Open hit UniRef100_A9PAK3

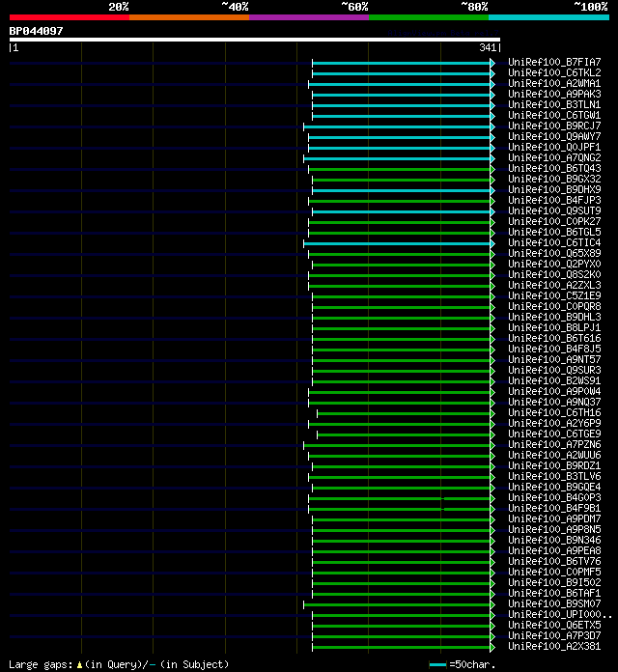pyautogui.click(x=554, y=94)
